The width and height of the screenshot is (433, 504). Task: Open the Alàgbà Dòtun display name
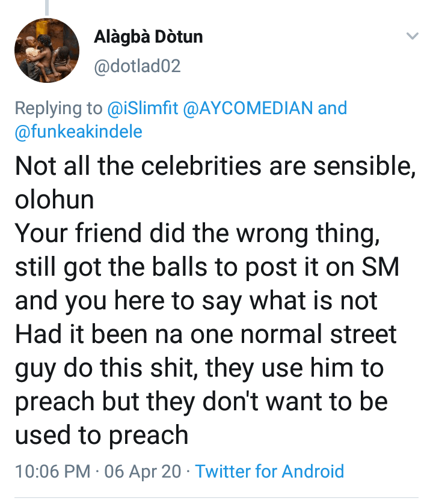(148, 37)
